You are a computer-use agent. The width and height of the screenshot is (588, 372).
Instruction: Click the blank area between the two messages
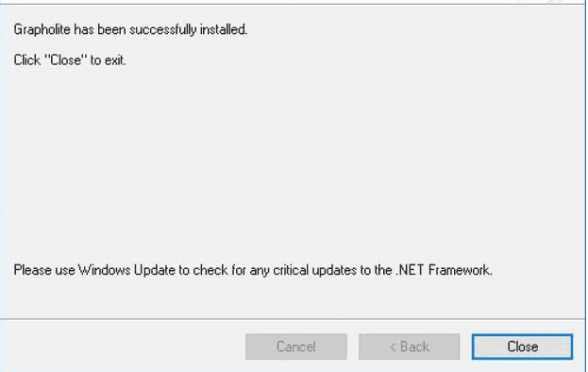293,165
